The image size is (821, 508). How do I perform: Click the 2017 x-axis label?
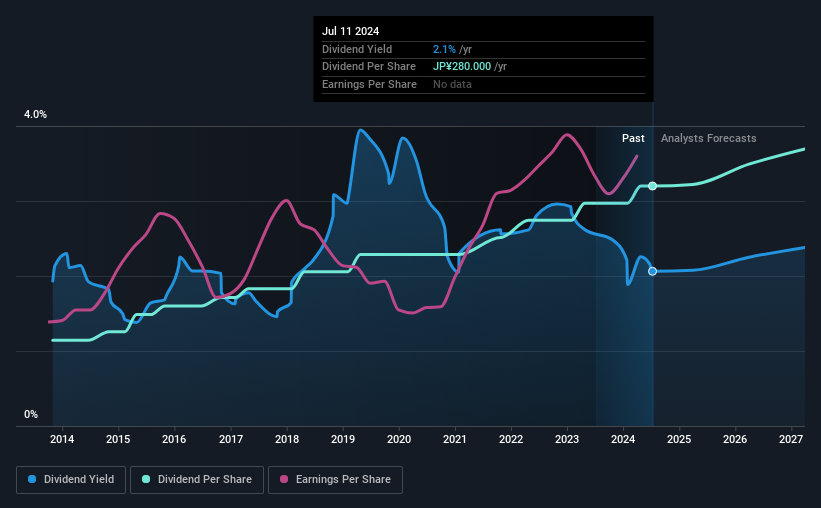pos(230,439)
